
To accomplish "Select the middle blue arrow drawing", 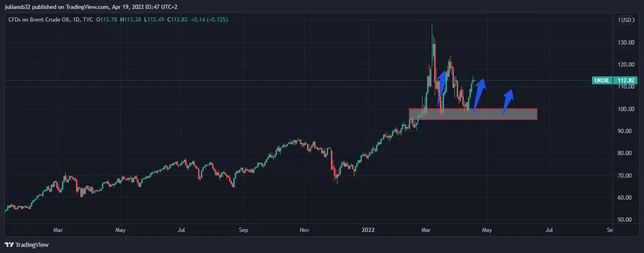I will point(479,95).
